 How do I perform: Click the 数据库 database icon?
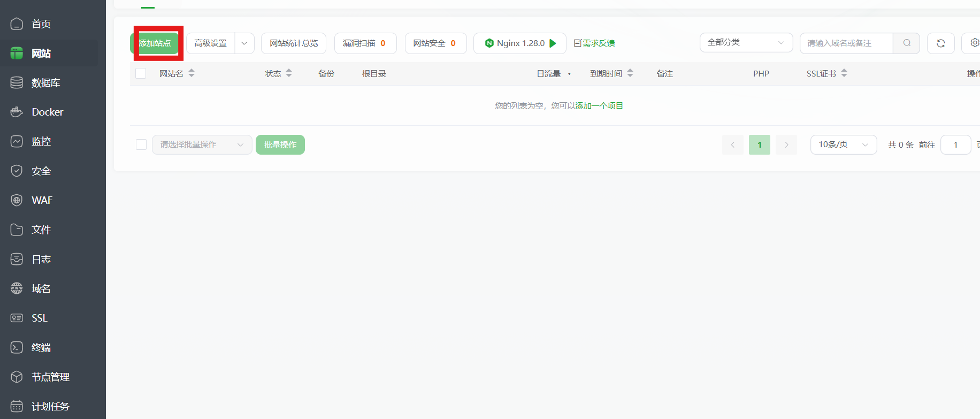click(17, 82)
